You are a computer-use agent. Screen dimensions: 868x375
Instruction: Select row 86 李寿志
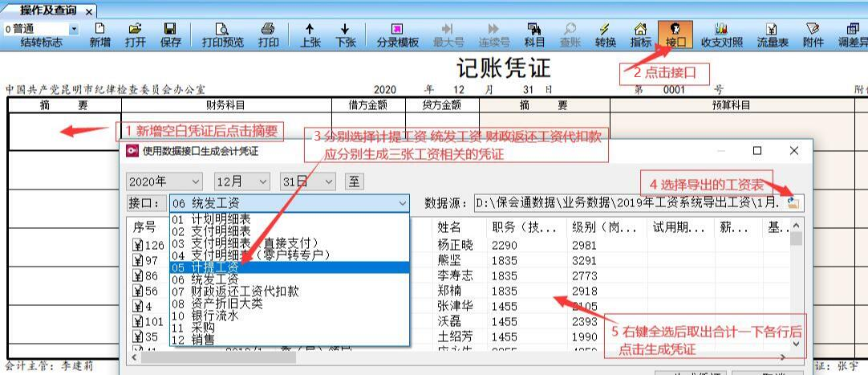pos(459,276)
